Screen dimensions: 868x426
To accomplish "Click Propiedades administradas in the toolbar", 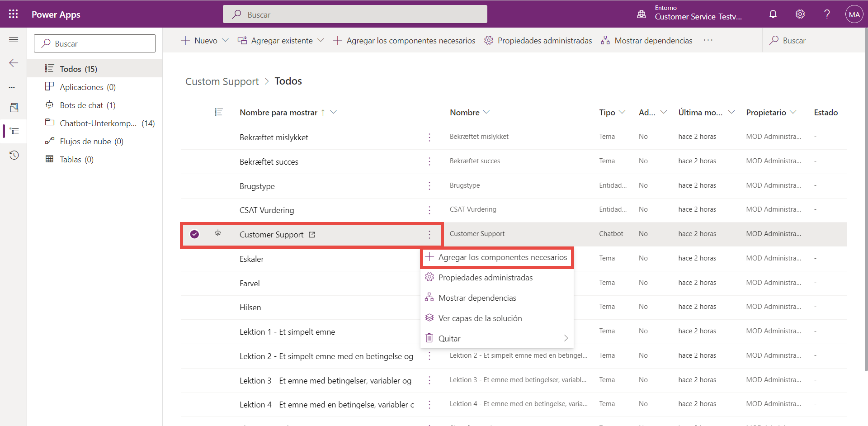I will pyautogui.click(x=538, y=41).
